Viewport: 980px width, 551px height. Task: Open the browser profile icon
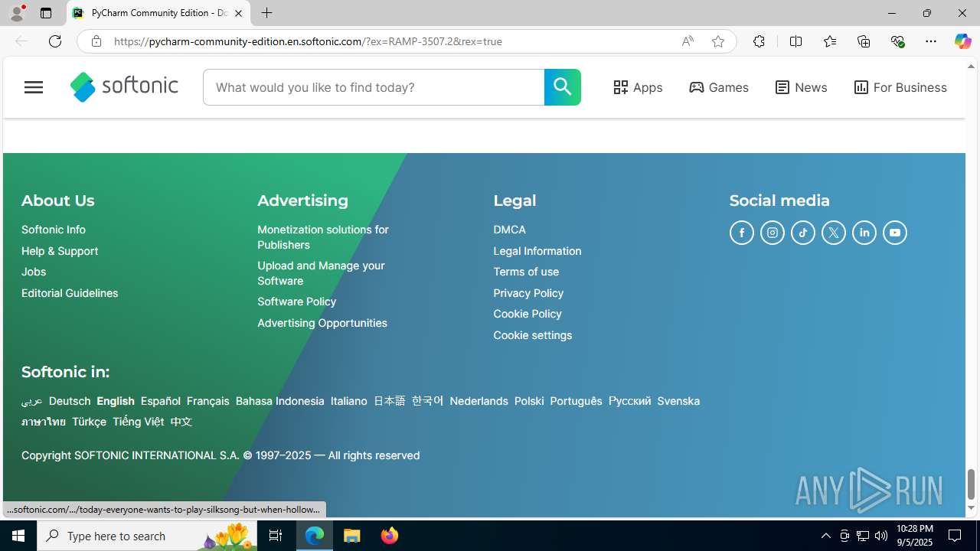click(x=17, y=13)
